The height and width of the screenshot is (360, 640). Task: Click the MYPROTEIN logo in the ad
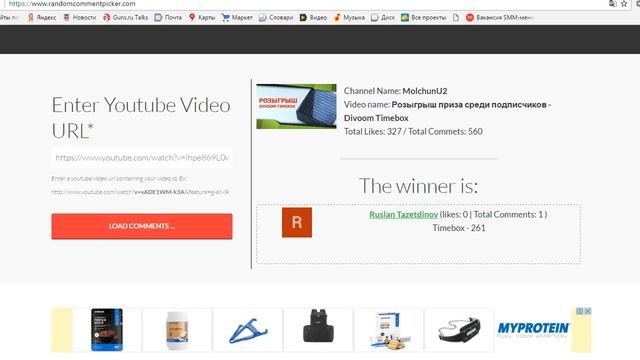(x=533, y=329)
